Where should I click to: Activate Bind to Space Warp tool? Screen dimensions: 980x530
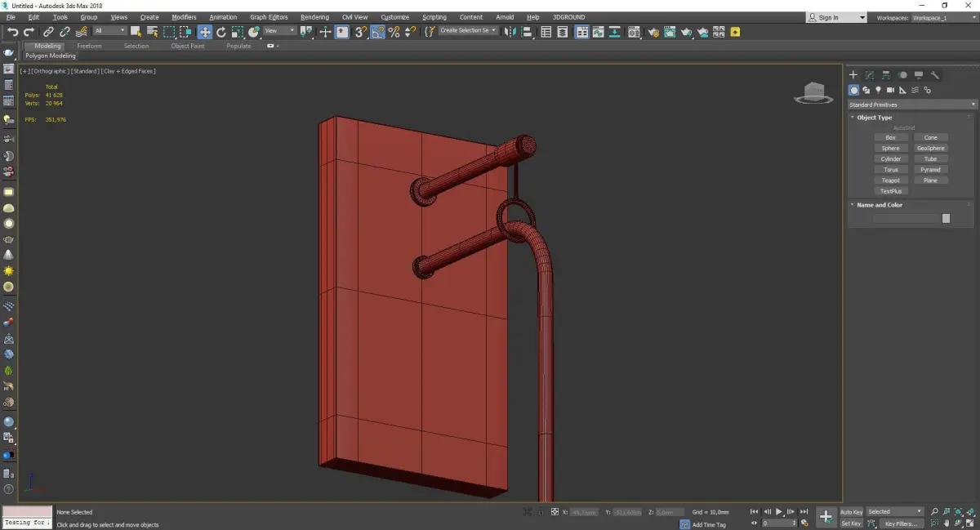tap(81, 32)
